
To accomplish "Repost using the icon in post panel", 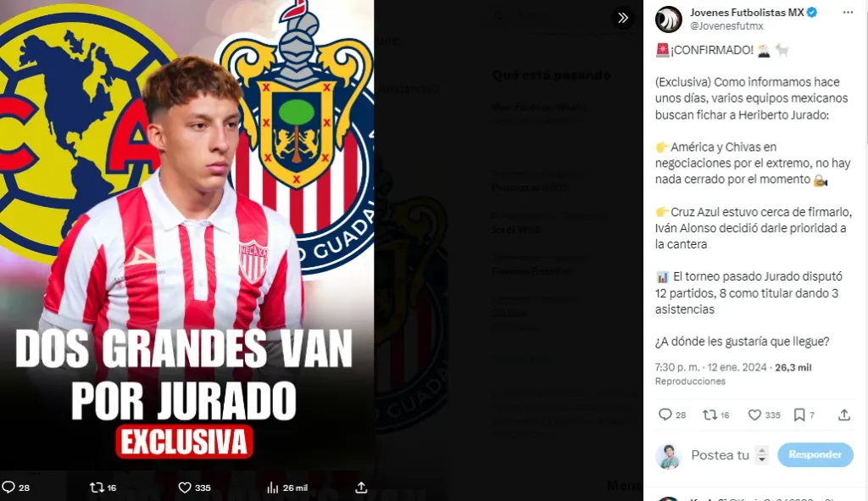I will click(709, 414).
